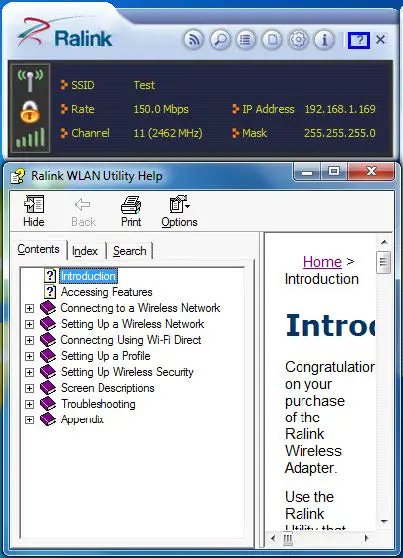Viewport: 403px width, 558px height.
Task: Click the book icon next to Appendix
Action: (x=48, y=419)
